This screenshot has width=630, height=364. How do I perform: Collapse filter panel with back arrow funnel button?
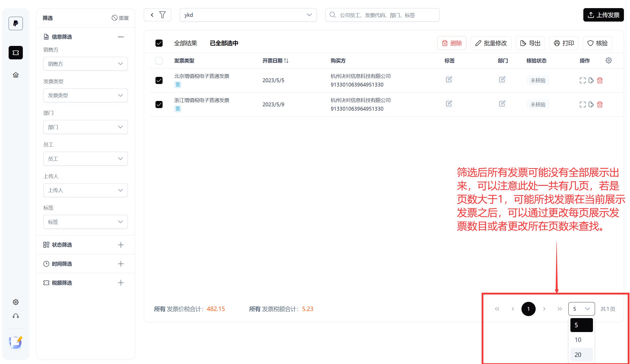(157, 15)
